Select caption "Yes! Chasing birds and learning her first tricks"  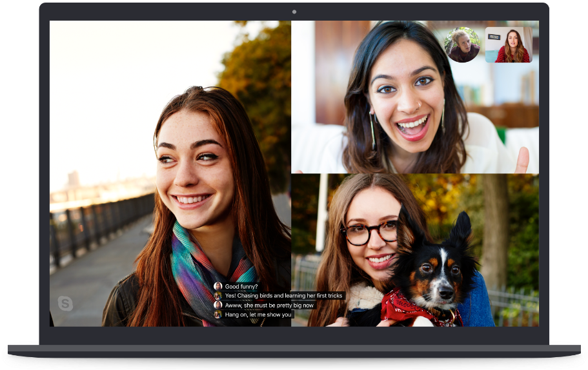coord(283,295)
